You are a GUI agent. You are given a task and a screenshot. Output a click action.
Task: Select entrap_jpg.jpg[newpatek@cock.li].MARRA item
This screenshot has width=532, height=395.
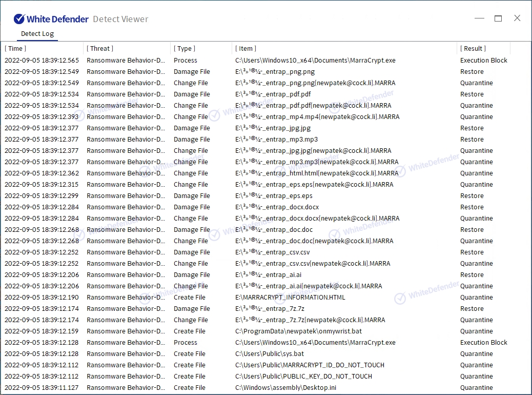tap(313, 150)
